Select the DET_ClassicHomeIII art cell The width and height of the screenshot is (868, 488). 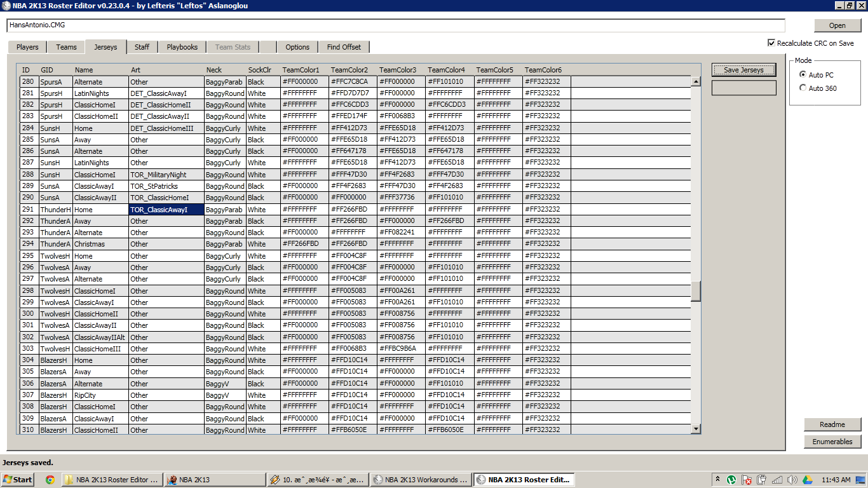(166, 128)
